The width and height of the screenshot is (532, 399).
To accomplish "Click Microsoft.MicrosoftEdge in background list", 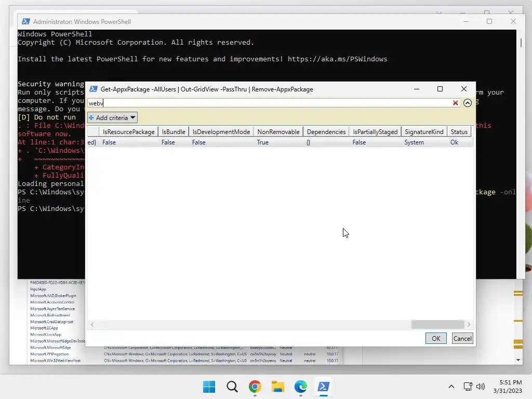I will pos(50,348).
